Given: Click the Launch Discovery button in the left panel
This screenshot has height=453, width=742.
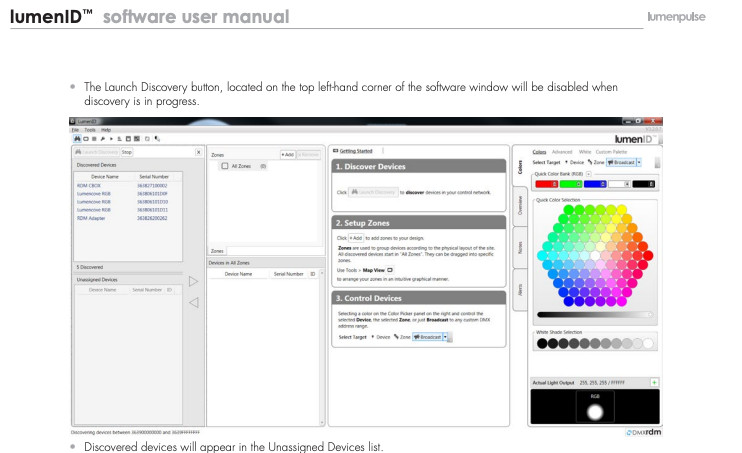Looking at the screenshot, I should 97,152.
